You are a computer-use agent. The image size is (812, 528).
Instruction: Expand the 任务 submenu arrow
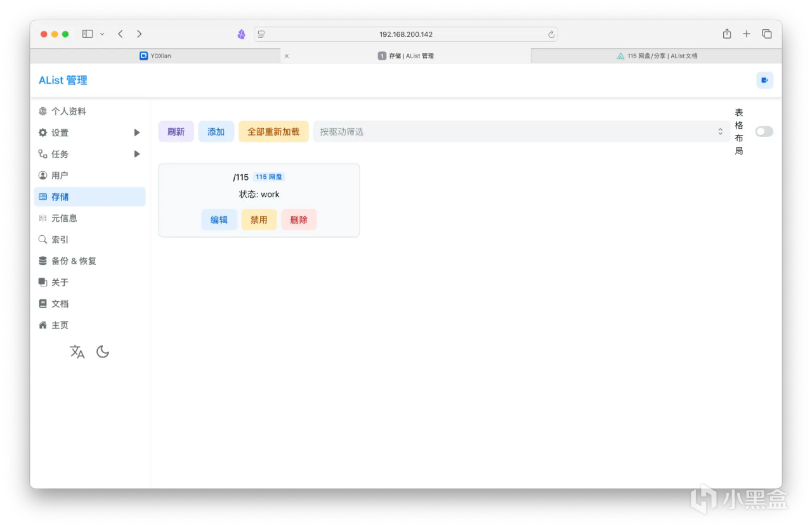(x=137, y=154)
